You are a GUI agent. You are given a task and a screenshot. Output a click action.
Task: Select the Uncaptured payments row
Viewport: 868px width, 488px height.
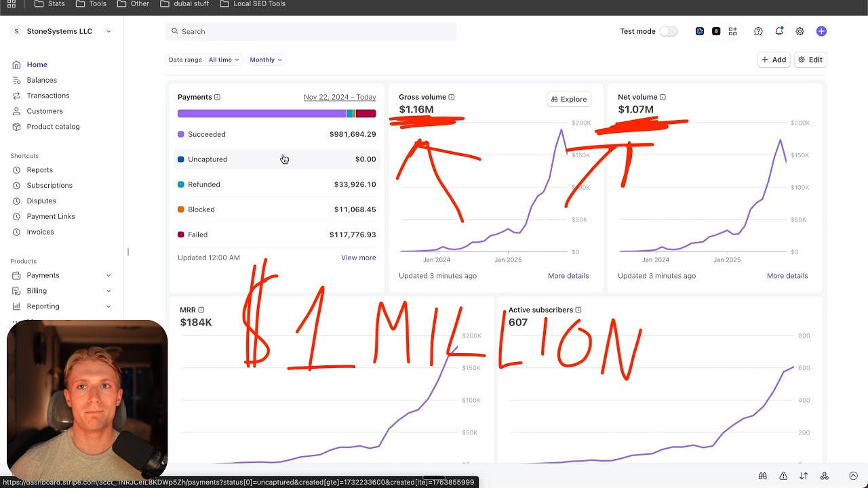click(x=277, y=159)
